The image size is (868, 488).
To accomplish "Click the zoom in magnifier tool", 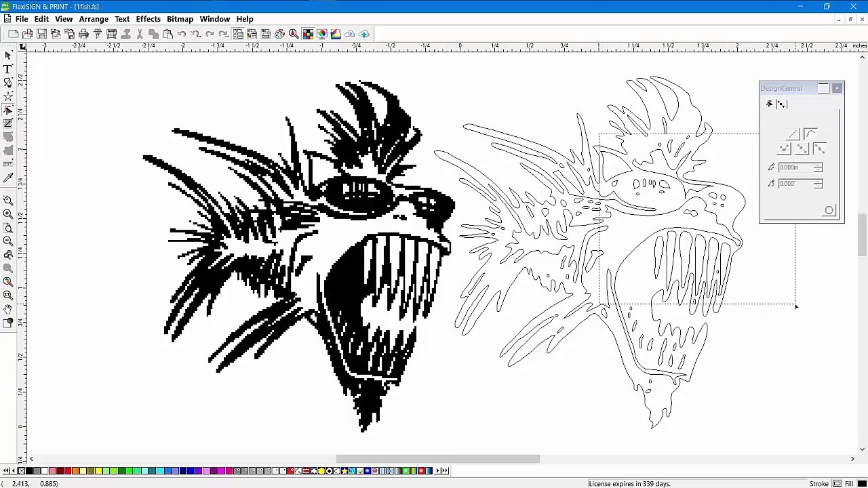I will tap(8, 214).
